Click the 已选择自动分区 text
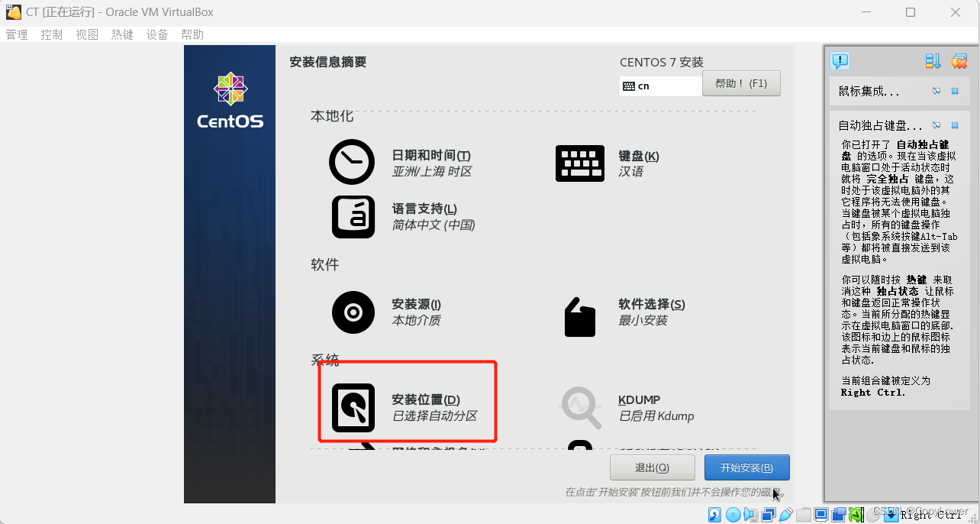 (434, 416)
